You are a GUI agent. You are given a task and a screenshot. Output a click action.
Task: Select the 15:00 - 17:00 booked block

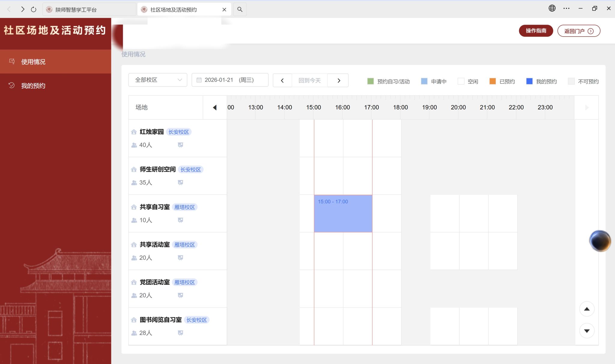[x=343, y=213]
